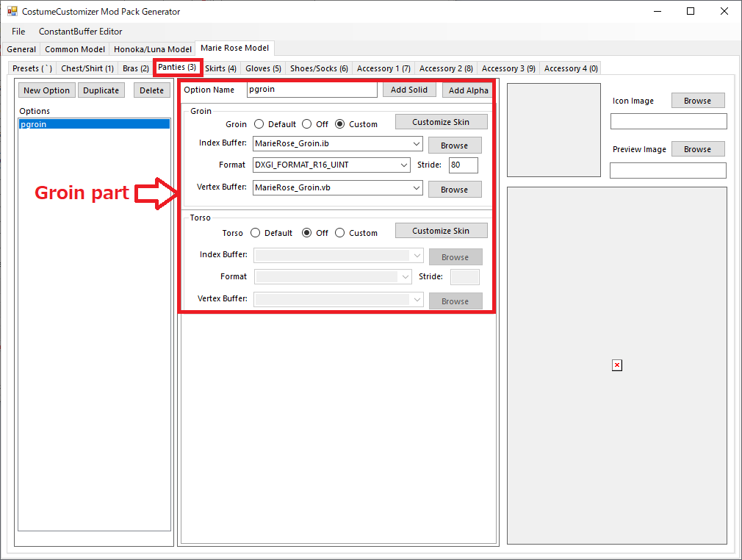Open ConstantBuffer Editor menu
742x560 pixels.
click(x=81, y=32)
